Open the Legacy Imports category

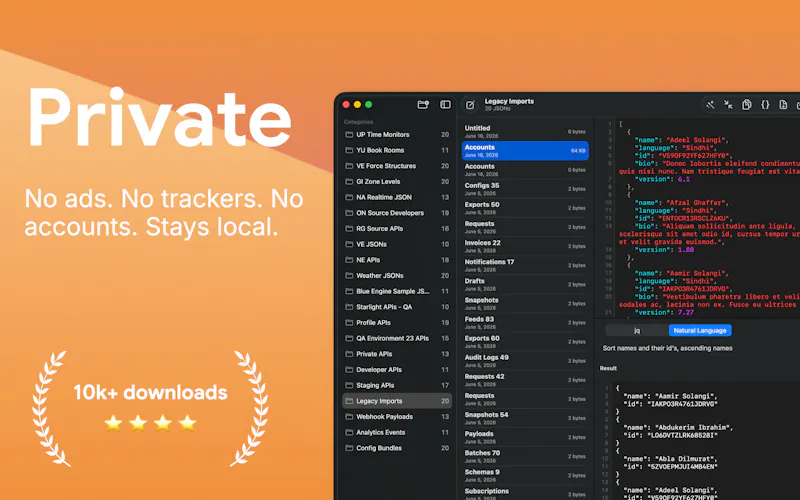tap(397, 401)
